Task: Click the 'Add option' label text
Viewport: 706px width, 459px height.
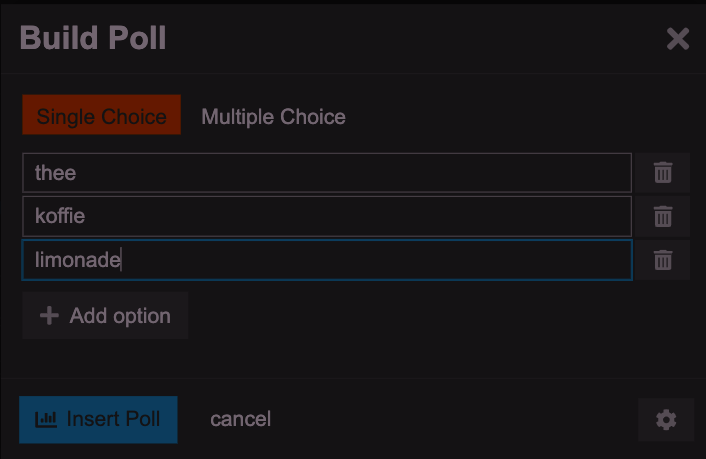Action: click(x=120, y=316)
